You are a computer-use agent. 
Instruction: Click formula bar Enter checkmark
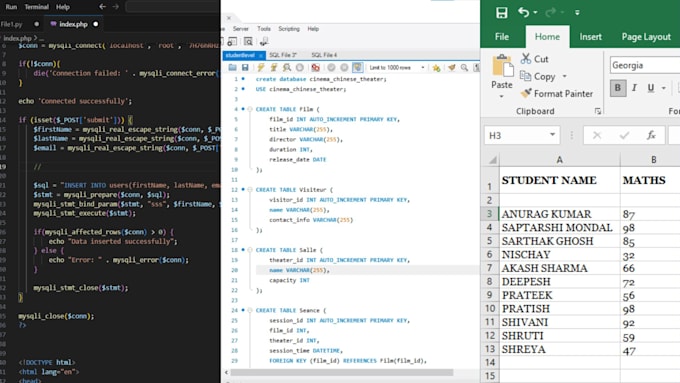624,135
